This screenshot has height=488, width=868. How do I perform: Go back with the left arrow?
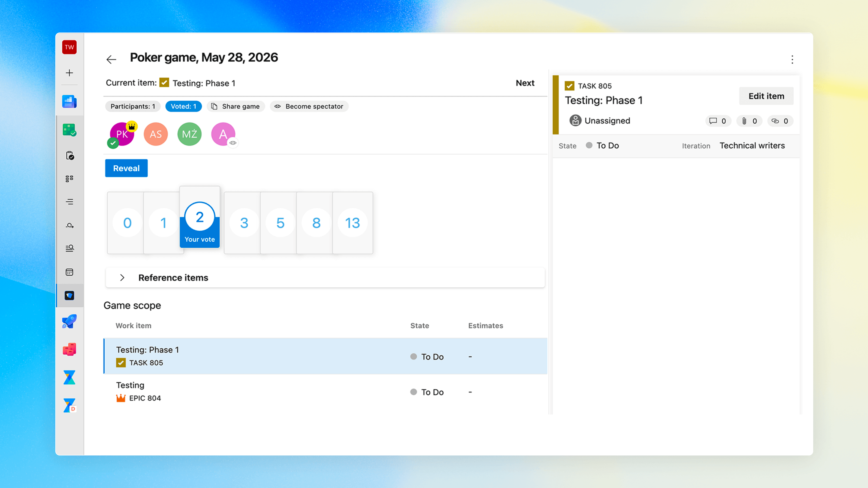click(111, 60)
